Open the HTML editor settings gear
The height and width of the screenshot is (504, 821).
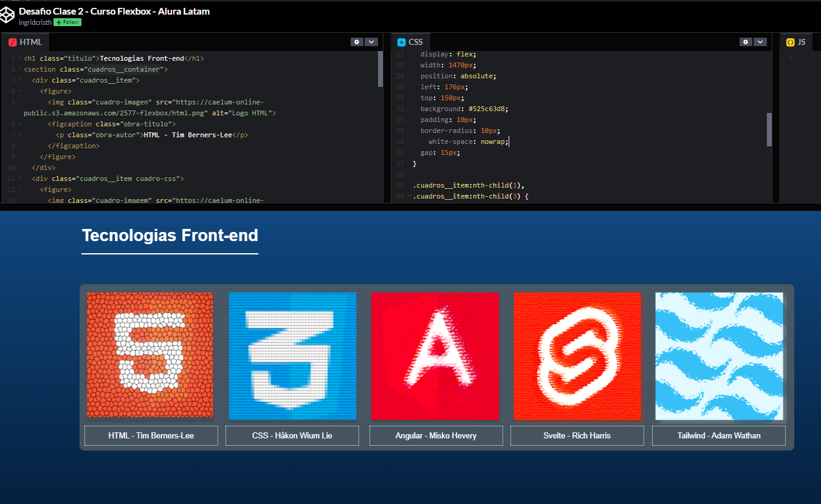(357, 42)
